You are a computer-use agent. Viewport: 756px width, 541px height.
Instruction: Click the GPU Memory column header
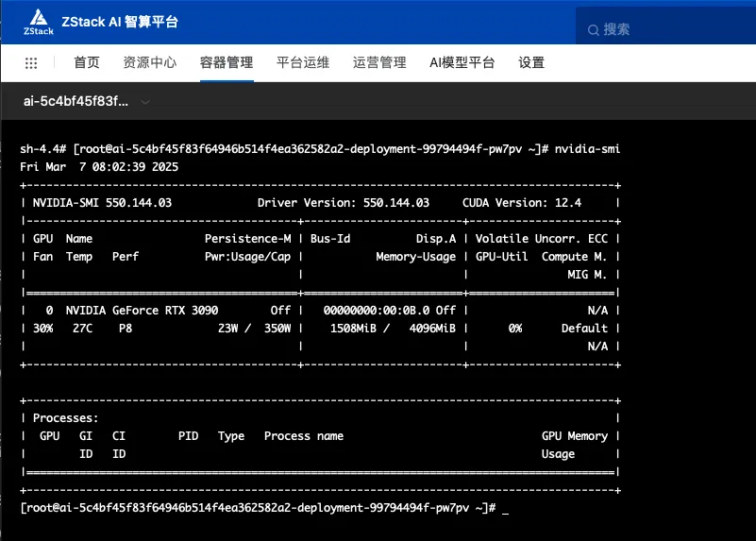[x=575, y=436]
